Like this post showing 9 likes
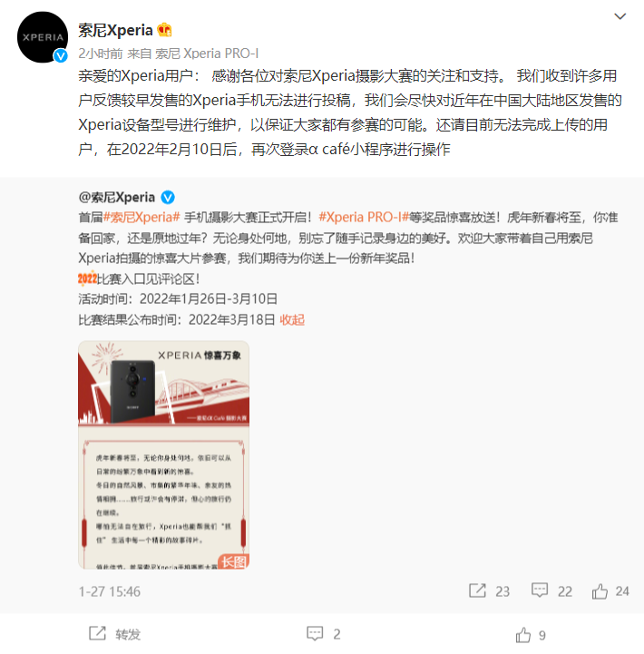This screenshot has width=644, height=654. coord(531,635)
